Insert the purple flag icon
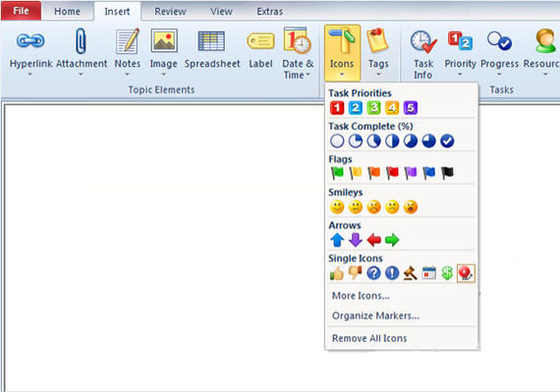 click(411, 173)
